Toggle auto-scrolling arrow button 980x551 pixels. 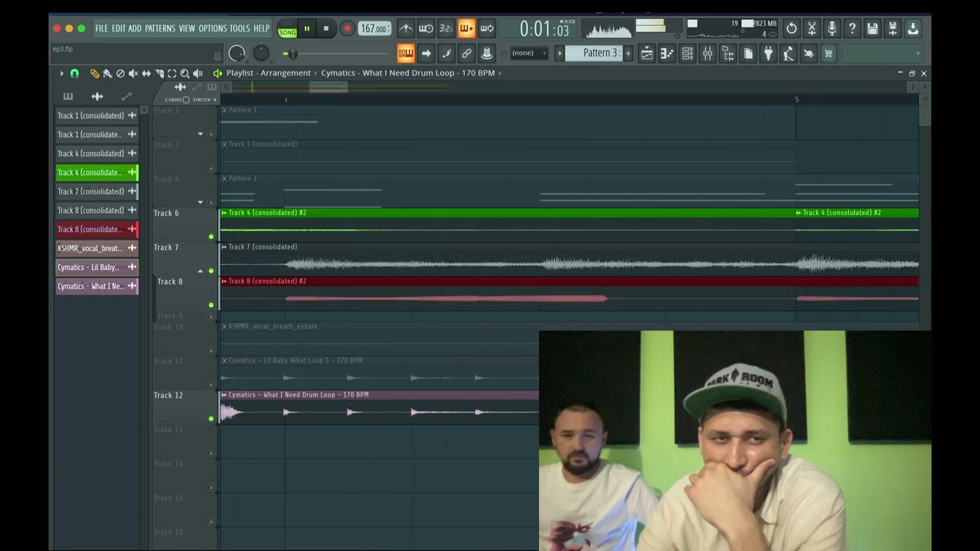click(426, 53)
